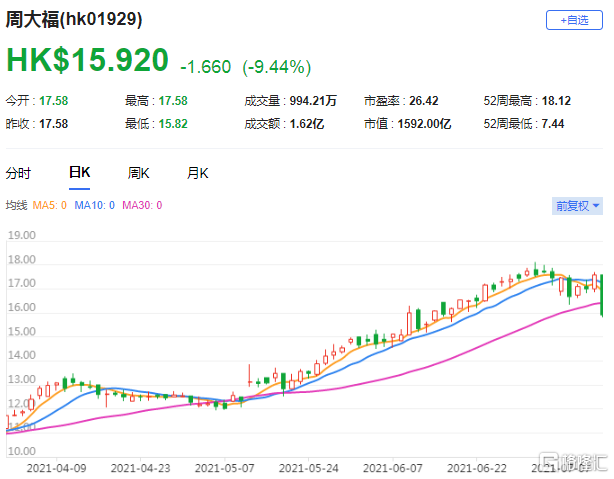614x479 pixels.
Task: Open the 周K weekly chart tab
Action: click(x=138, y=172)
